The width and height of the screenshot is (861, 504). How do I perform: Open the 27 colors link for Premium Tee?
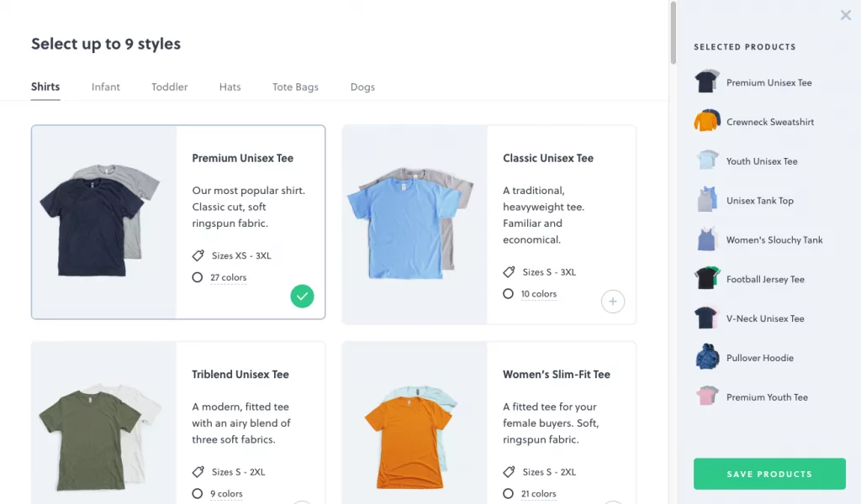[x=228, y=278]
